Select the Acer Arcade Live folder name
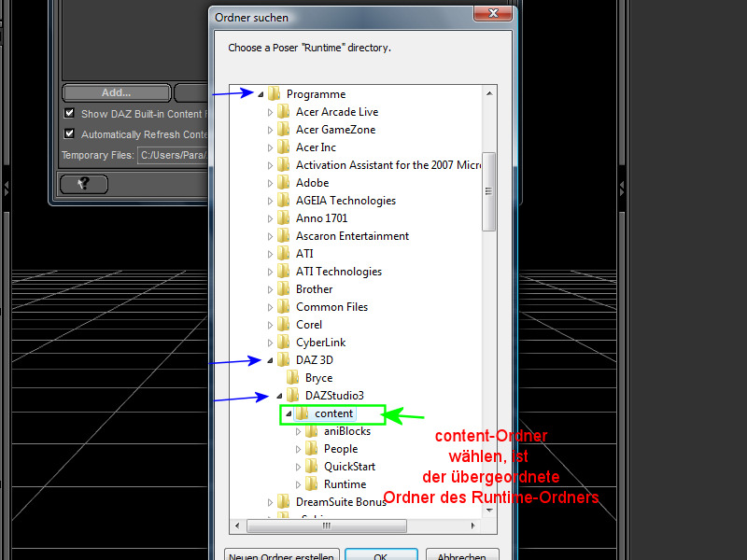 pyautogui.click(x=337, y=112)
